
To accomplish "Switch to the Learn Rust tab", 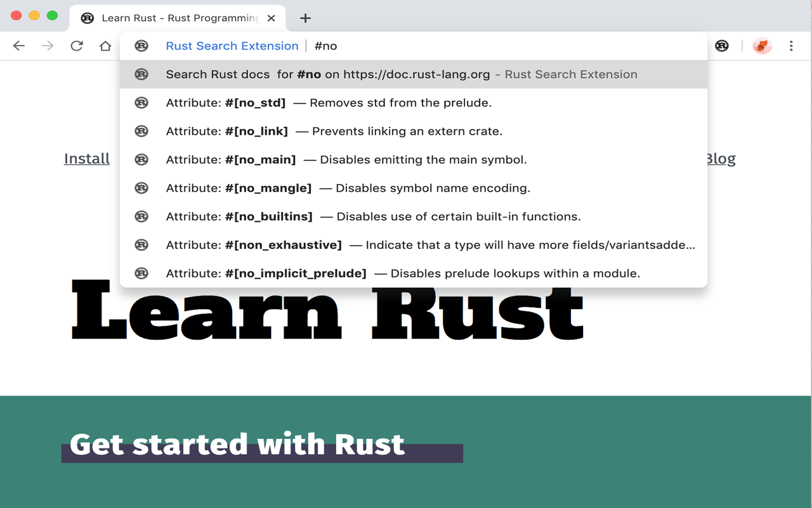I will pos(171,18).
